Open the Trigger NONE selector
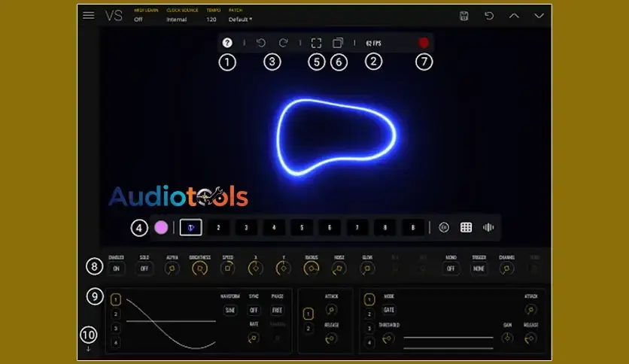629x364 pixels. click(x=479, y=268)
